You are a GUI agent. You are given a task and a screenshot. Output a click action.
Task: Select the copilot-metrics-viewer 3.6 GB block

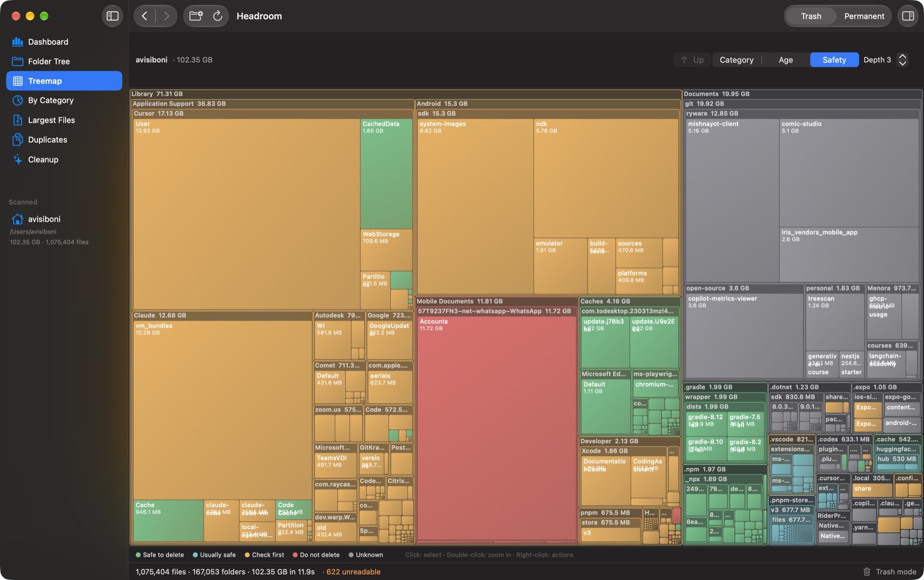click(x=744, y=335)
